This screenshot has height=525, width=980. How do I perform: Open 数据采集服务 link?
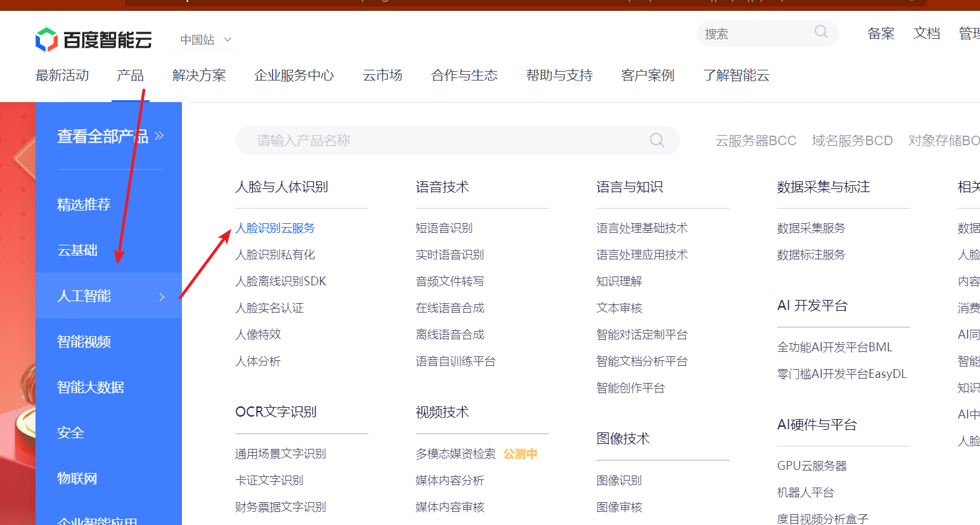(811, 228)
